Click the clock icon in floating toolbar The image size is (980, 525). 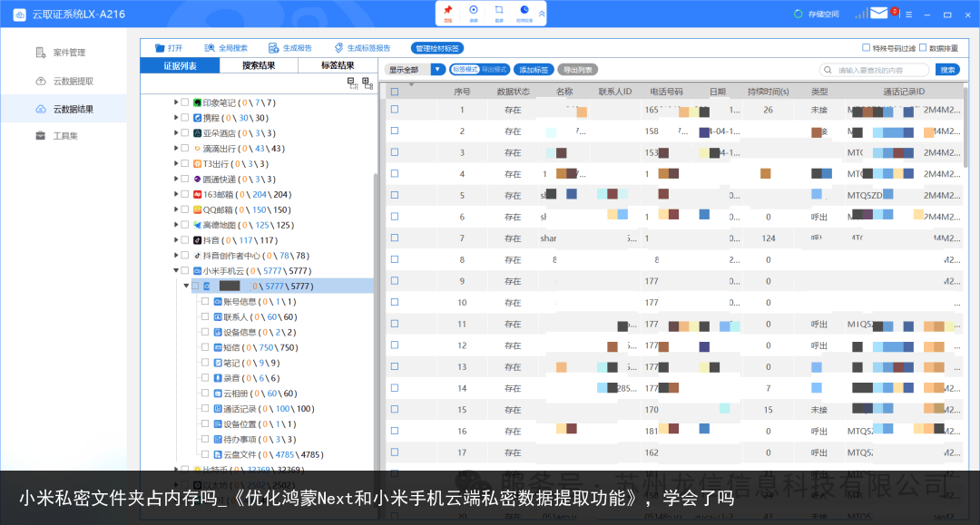tap(524, 11)
